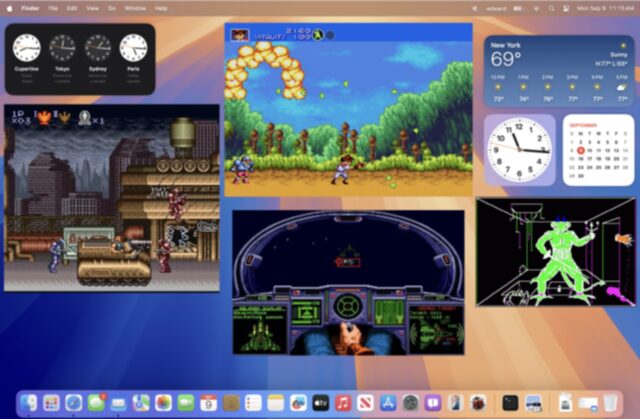Click the Trash icon in the Dock
The image size is (640, 419).
point(610,402)
